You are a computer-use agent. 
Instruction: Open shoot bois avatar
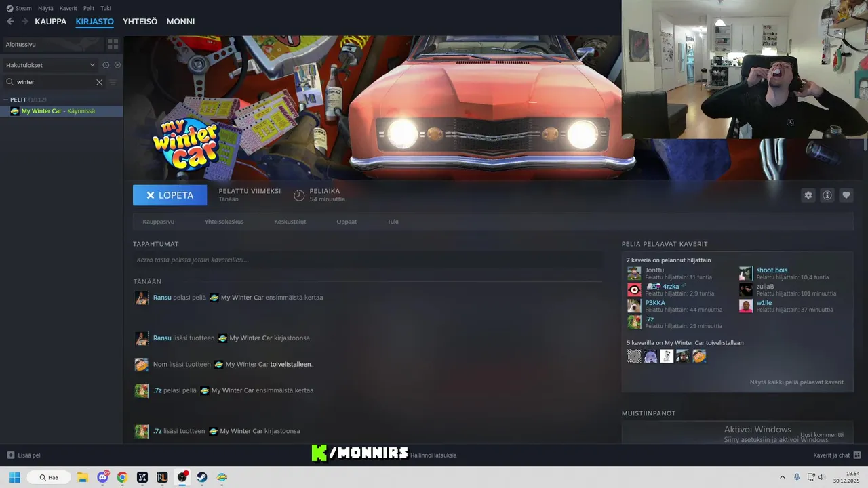[746, 274]
